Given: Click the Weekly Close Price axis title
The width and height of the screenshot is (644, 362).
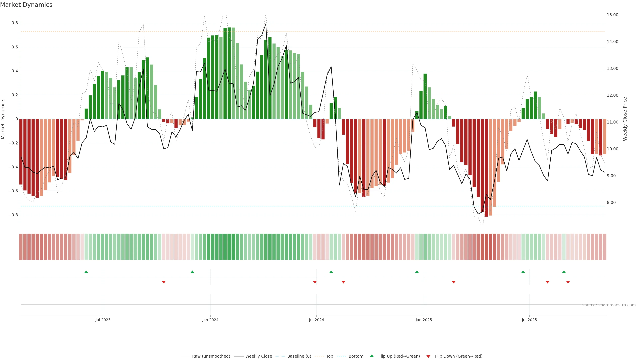Looking at the screenshot, I should [625, 119].
